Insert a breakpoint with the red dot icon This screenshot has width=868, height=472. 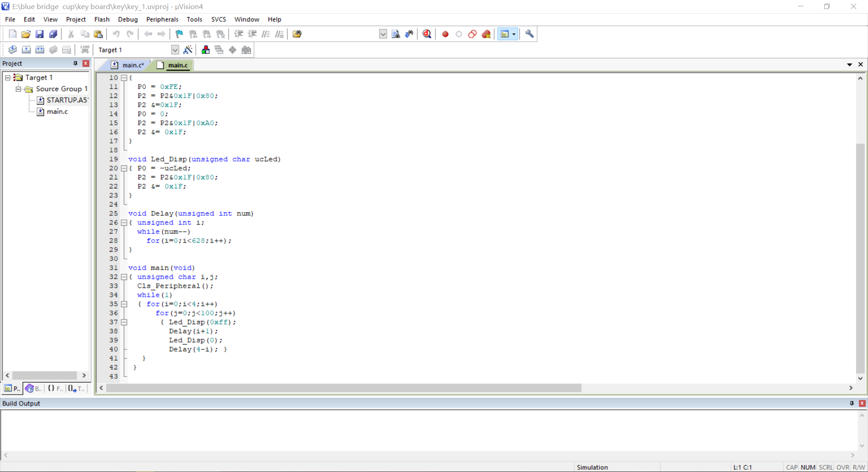tap(445, 34)
